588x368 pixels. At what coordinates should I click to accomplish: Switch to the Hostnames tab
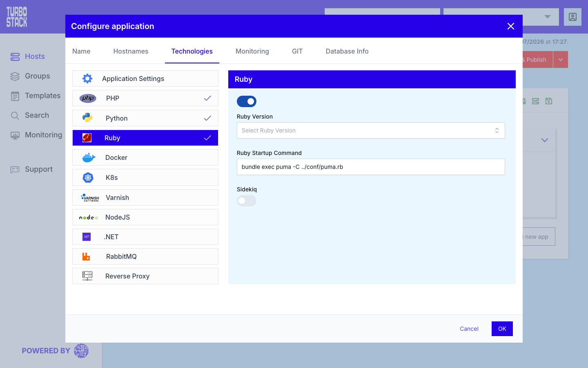131,51
